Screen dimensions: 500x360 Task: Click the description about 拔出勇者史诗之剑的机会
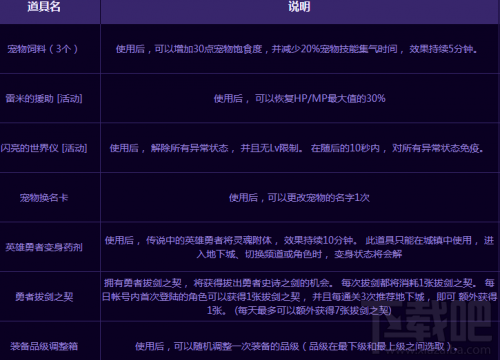(299, 297)
